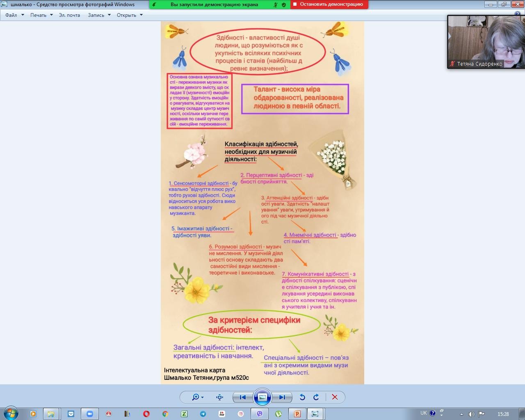Screen dimensions: 525x420
Task: Click the Эл. почта menu item
Action: (69, 15)
